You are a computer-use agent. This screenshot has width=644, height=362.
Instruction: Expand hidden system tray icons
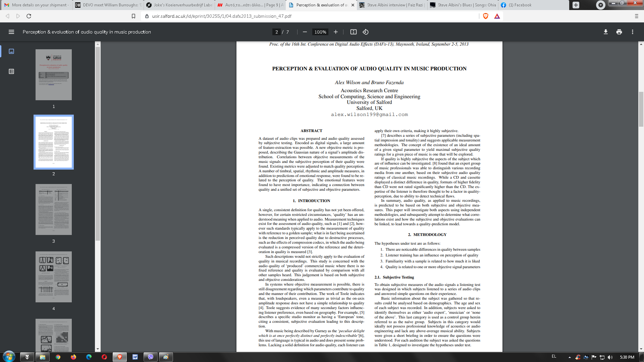tap(569, 357)
